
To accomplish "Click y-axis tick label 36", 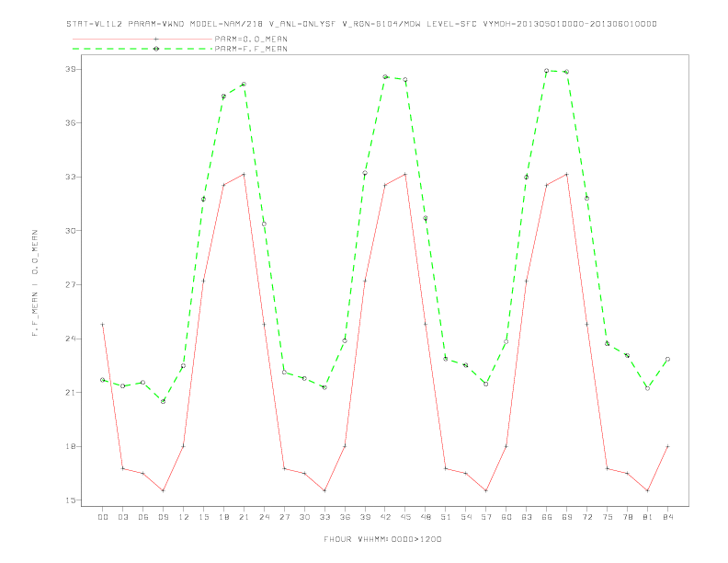I will (71, 123).
